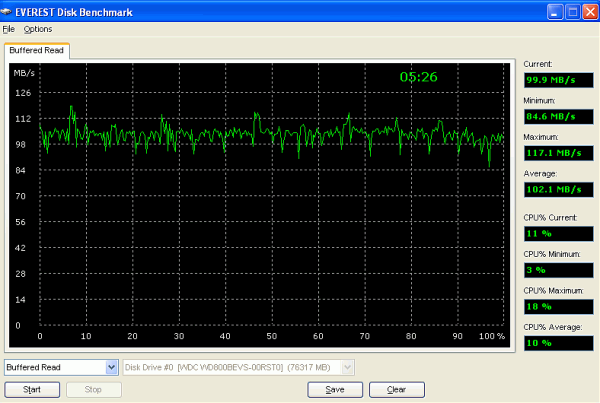Screen dimensions: 600x403
Task: Click the 126 label on the vertical axis
Action: (23, 93)
